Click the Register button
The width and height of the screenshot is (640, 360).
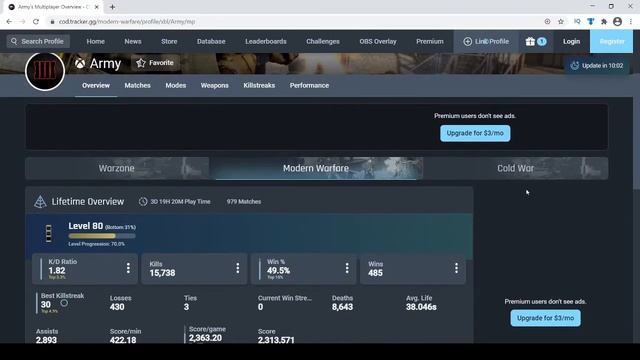pyautogui.click(x=611, y=41)
